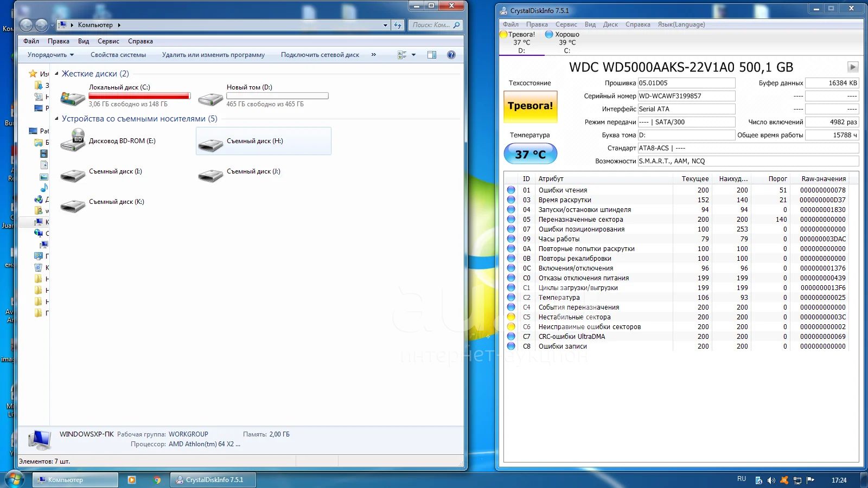Screen dimensions: 868x488
Task: Switch to disk C: Хорошо tab
Action: click(567, 42)
